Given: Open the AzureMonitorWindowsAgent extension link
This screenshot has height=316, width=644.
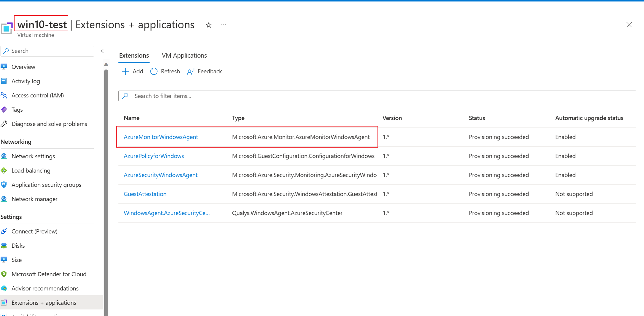Looking at the screenshot, I should point(161,137).
